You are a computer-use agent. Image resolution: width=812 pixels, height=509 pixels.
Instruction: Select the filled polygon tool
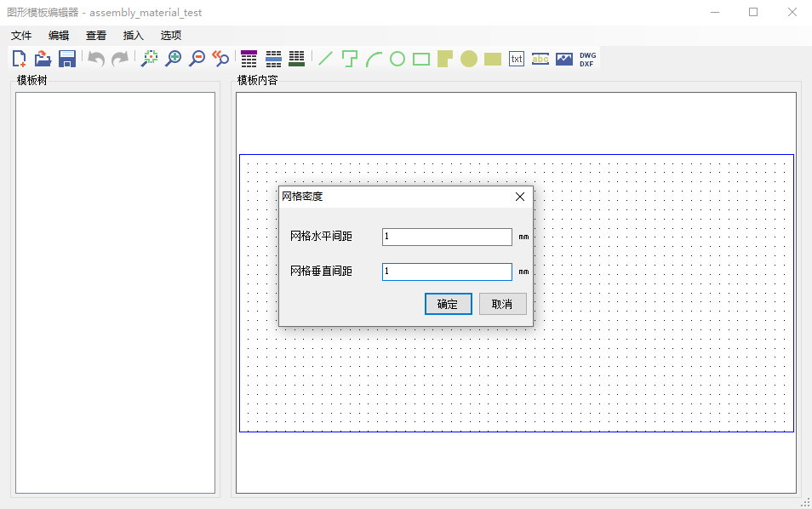(x=445, y=59)
